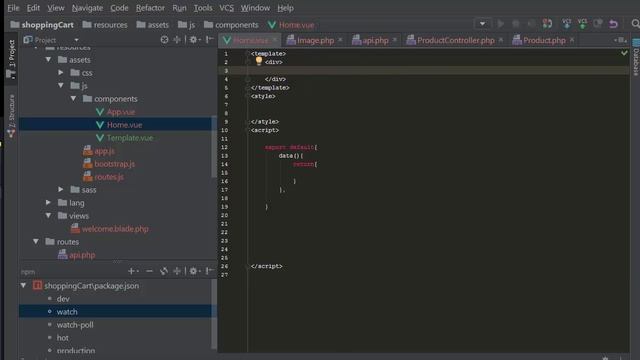Screen dimensions: 640x360
Task: Click the Debug toolbar icon
Action: click(x=516, y=24)
